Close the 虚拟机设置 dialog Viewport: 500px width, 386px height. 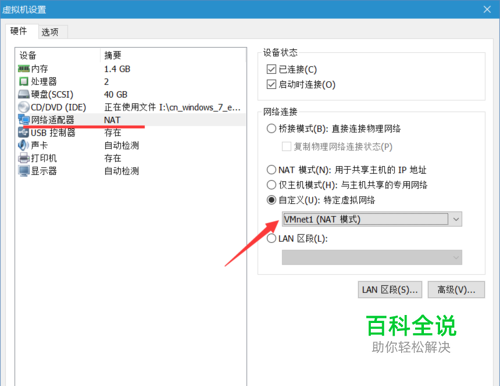point(487,9)
